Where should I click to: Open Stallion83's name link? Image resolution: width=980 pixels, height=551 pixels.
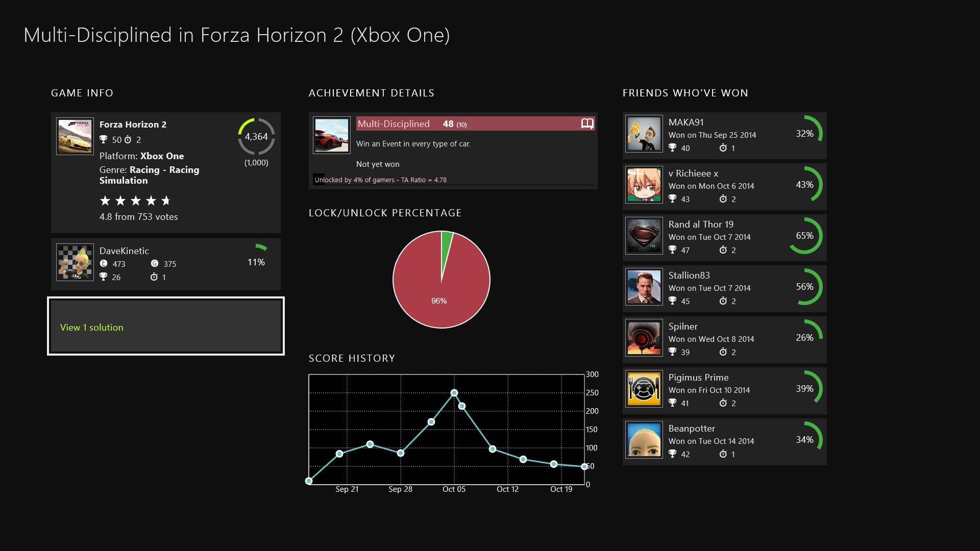pos(689,275)
